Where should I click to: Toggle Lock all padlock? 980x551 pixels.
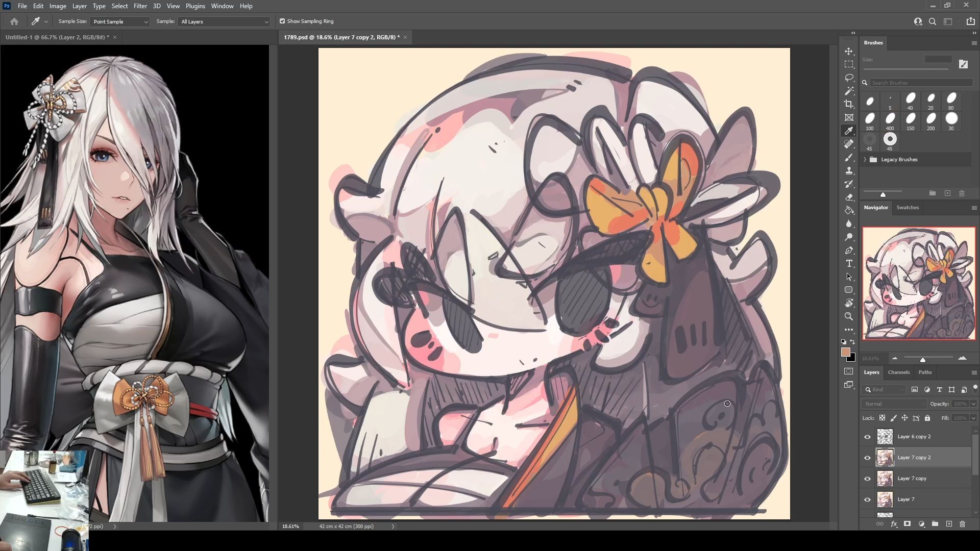(x=927, y=418)
